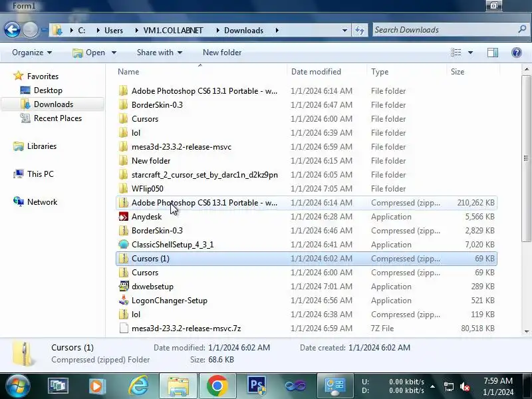Select the lol zipped folder icon
Viewport: 532px width, 399px height.
pyautogui.click(x=124, y=314)
